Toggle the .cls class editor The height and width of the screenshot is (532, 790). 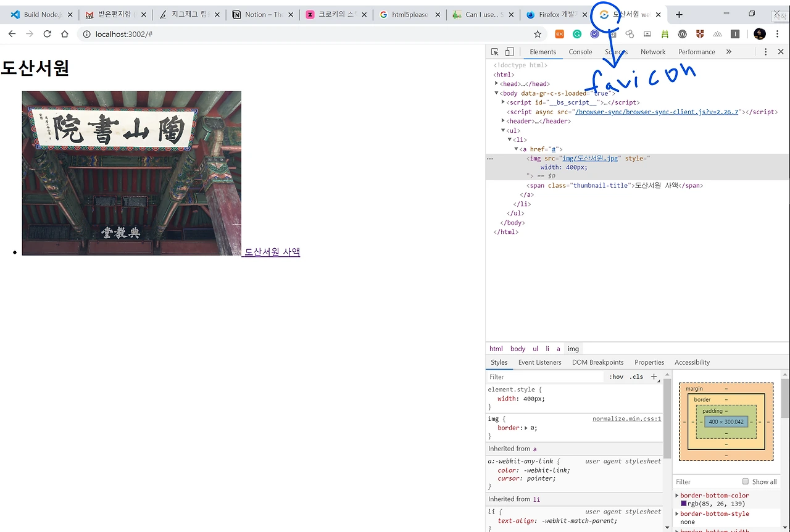tap(636, 376)
